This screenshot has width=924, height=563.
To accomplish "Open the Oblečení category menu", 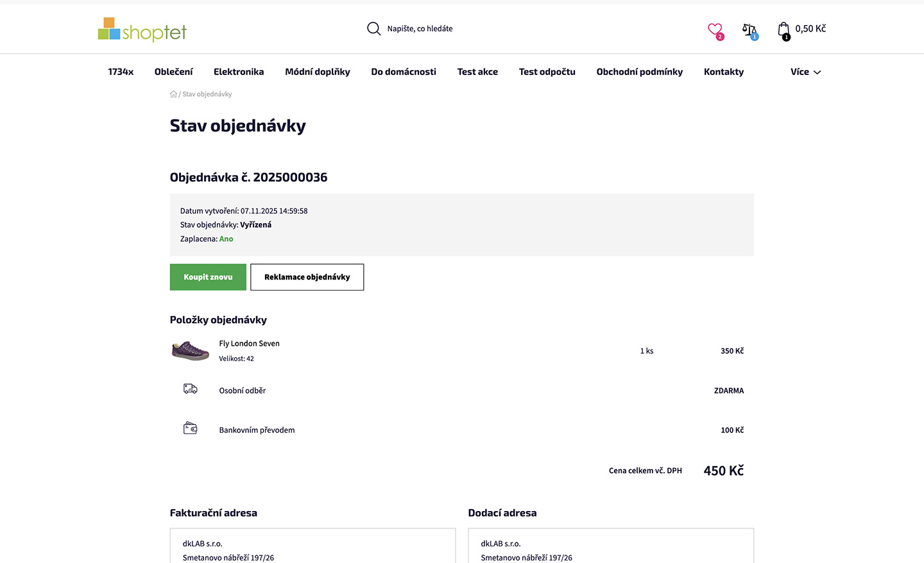I will [x=173, y=72].
